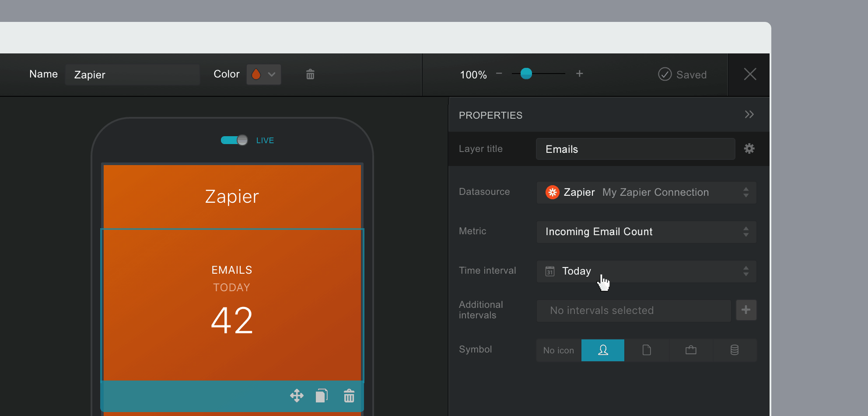Image resolution: width=868 pixels, height=416 pixels.
Task: Open the Time interval Today dropdown
Action: point(646,271)
